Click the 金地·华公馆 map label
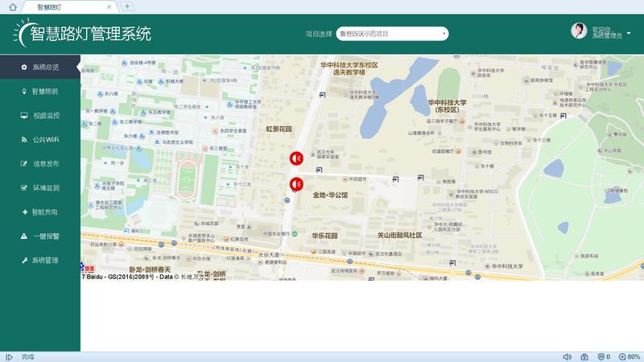The height and width of the screenshot is (362, 644). (330, 195)
